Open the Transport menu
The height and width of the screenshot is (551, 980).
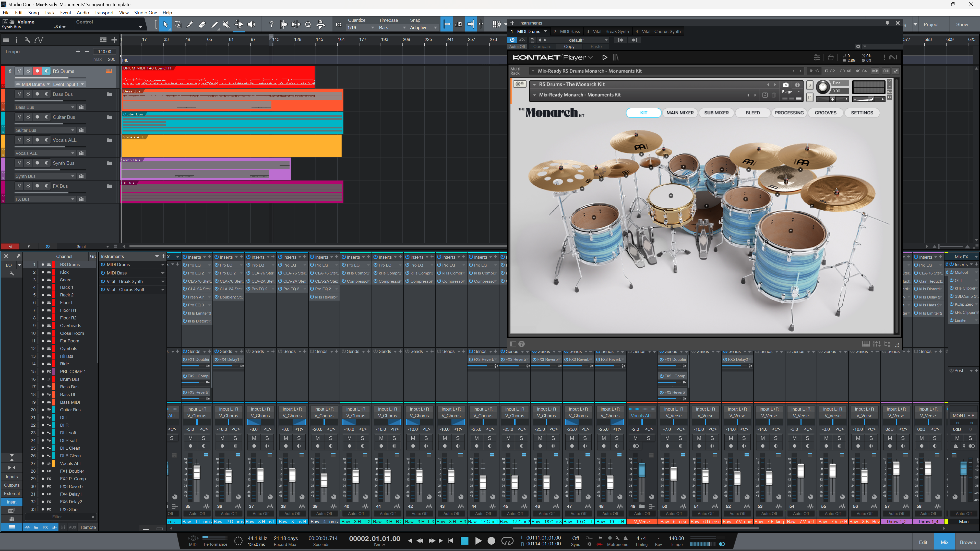(x=104, y=13)
